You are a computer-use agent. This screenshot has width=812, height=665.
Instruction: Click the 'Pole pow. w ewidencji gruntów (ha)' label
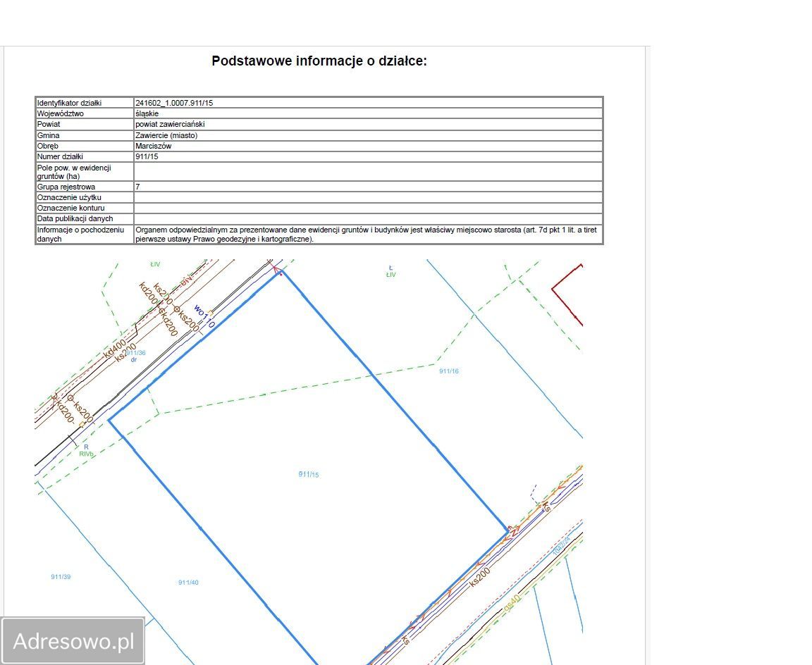[x=74, y=172]
